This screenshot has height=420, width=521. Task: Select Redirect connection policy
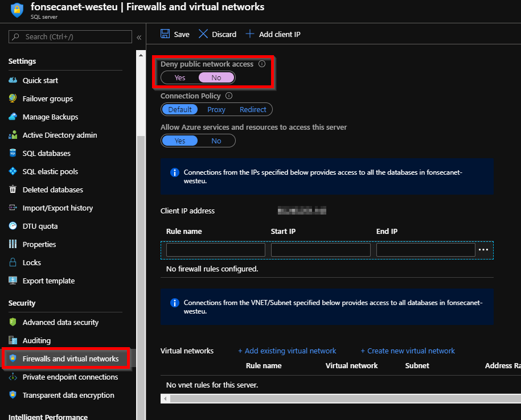pos(253,110)
